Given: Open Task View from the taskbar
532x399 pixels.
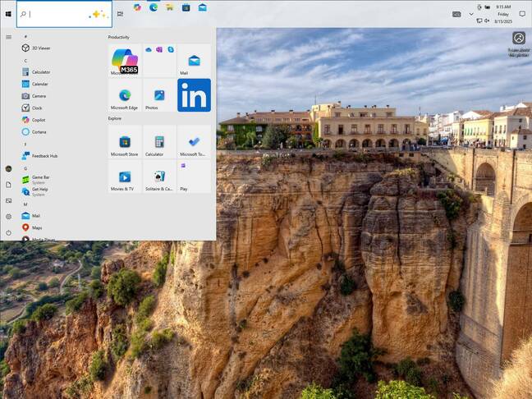Looking at the screenshot, I should [120, 14].
